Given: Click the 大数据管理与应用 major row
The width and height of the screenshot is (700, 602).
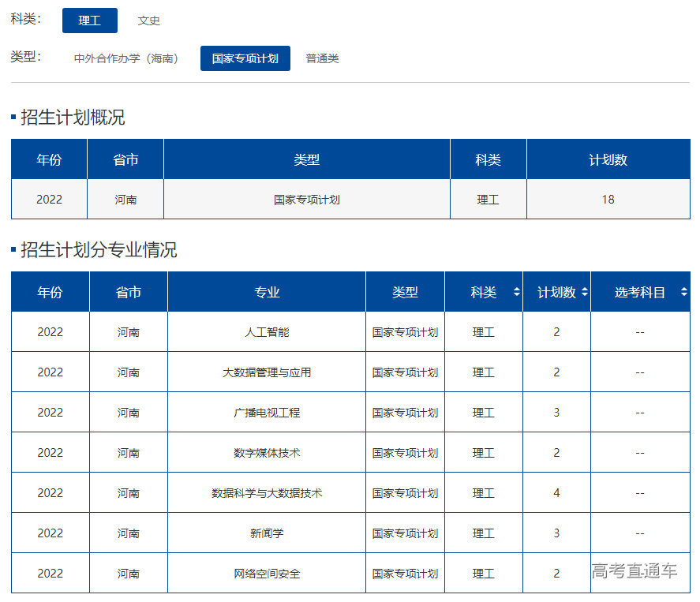Looking at the screenshot, I should pos(266,372).
